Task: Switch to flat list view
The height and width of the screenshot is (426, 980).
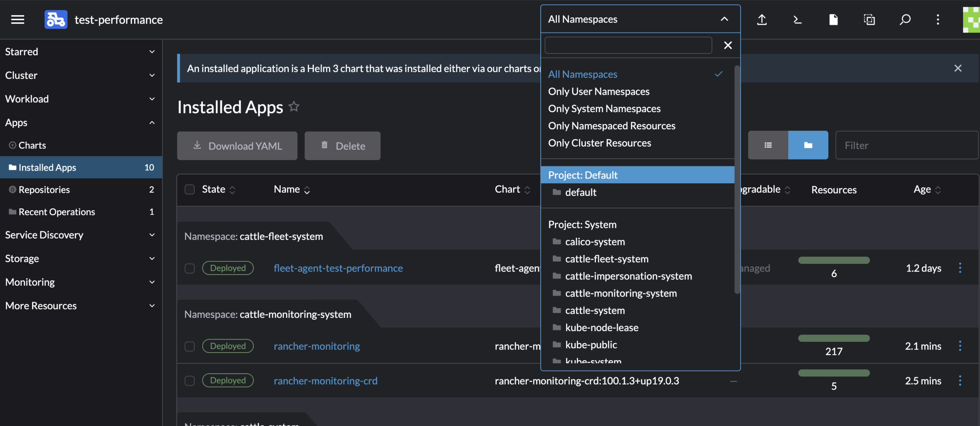Action: point(768,145)
